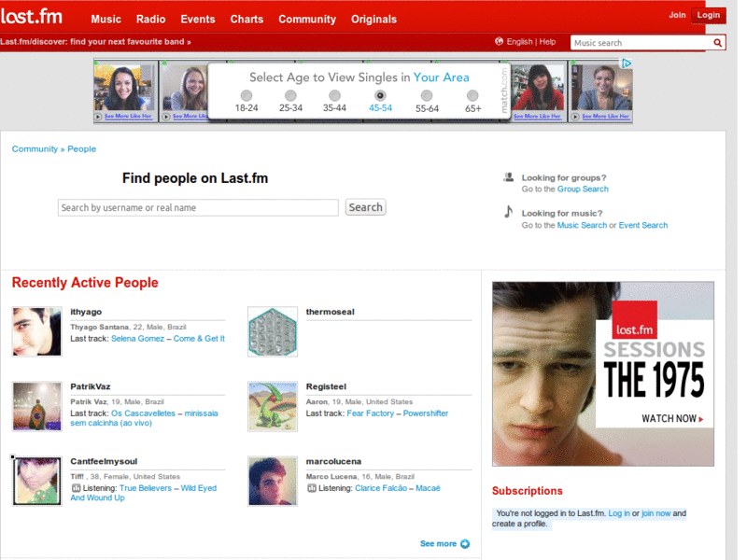Open PatrikVaz's profile picture
This screenshot has width=747, height=560.
coord(36,406)
